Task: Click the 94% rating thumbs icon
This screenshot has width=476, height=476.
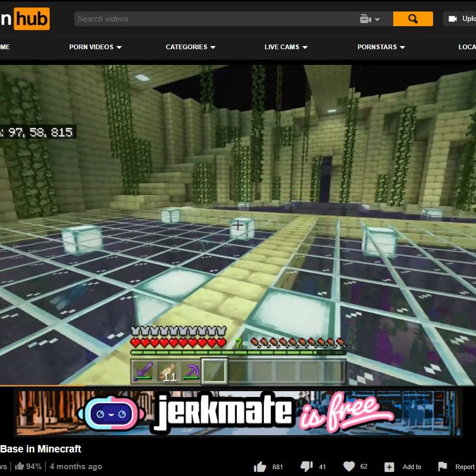Action: (19, 466)
